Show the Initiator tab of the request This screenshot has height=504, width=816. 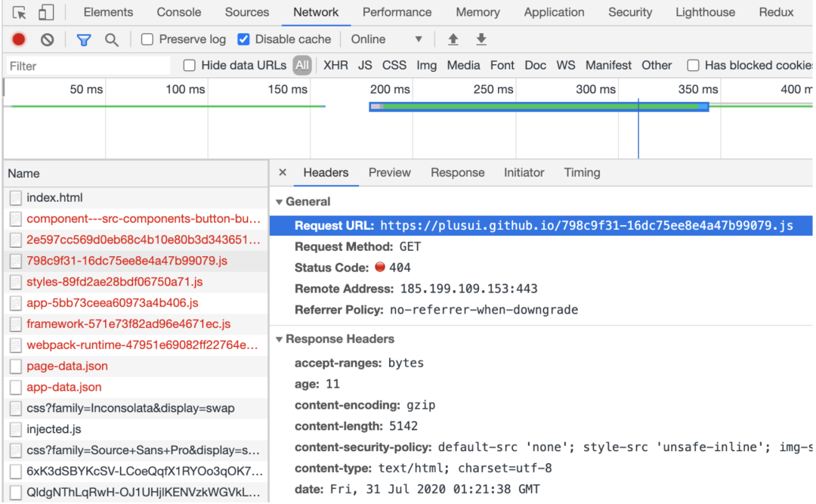[524, 172]
